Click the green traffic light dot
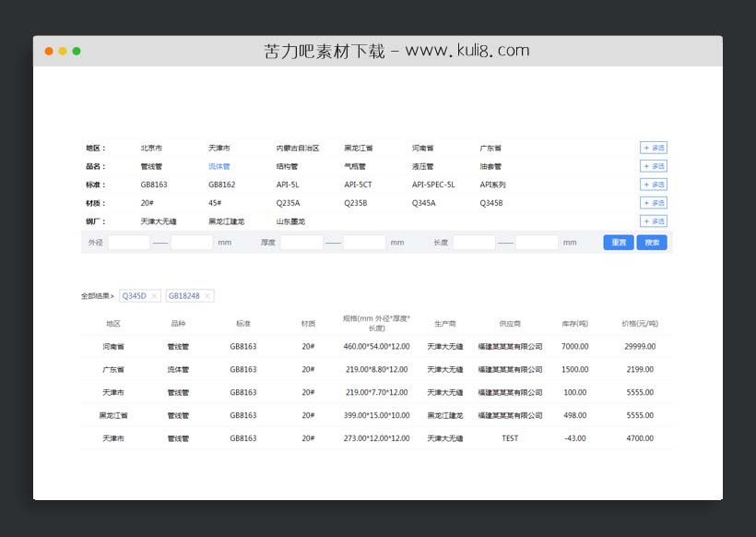This screenshot has height=537, width=756. [75, 52]
